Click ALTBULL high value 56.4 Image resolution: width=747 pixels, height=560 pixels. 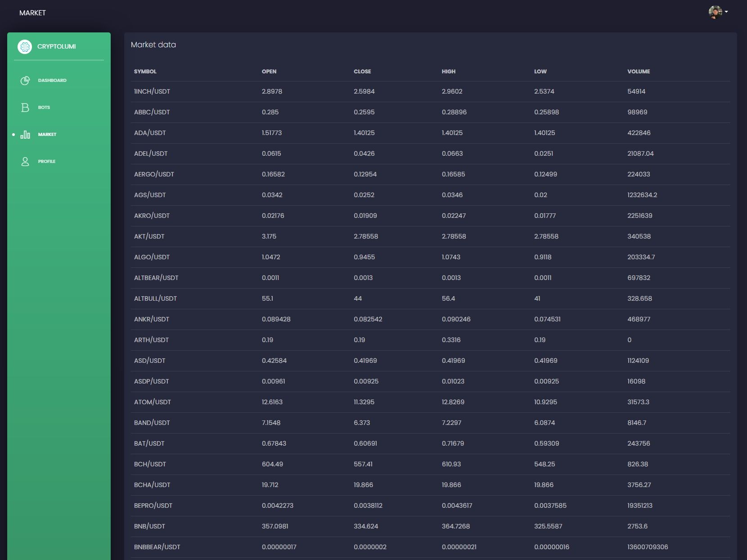(448, 298)
